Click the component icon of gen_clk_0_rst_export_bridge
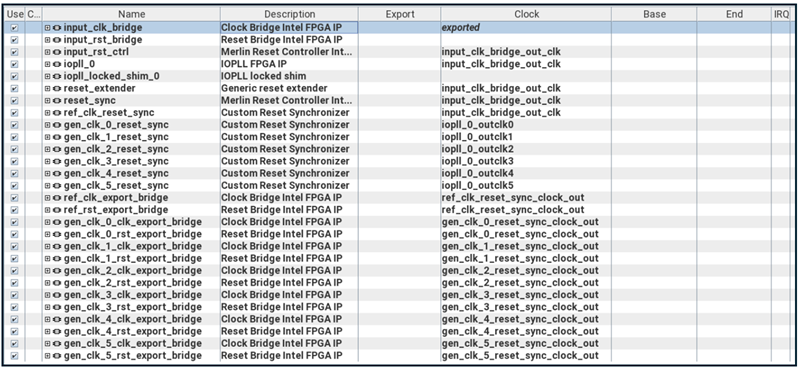Image resolution: width=801 pixels, height=371 pixels. pos(56,234)
